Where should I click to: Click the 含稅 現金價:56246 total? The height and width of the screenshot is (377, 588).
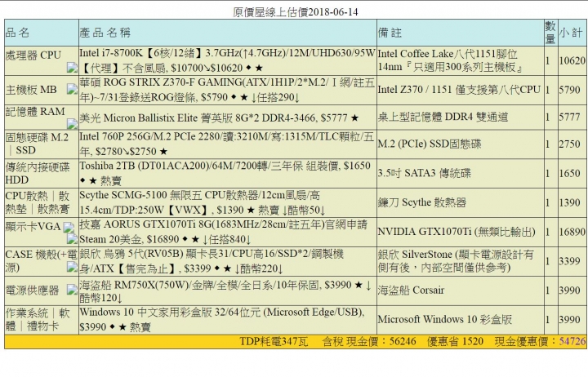[369, 341]
